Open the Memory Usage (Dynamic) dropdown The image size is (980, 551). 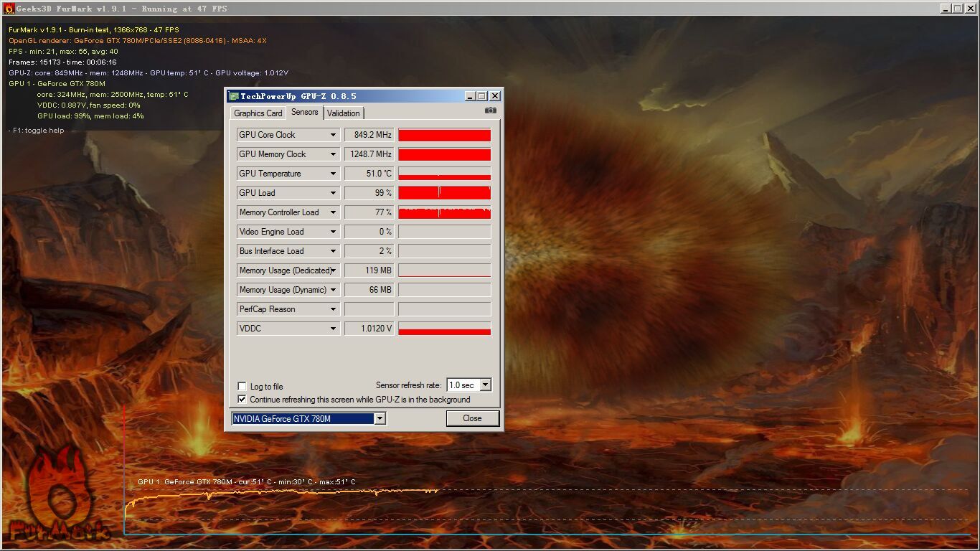(x=333, y=290)
